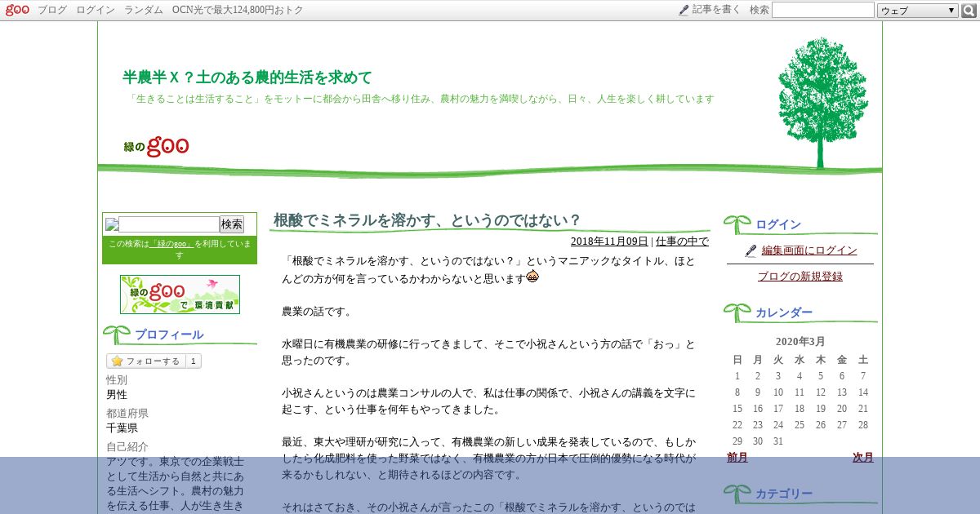This screenshot has width=980, height=514.
Task: Click the magnifier search button in top bar
Action: 969,11
